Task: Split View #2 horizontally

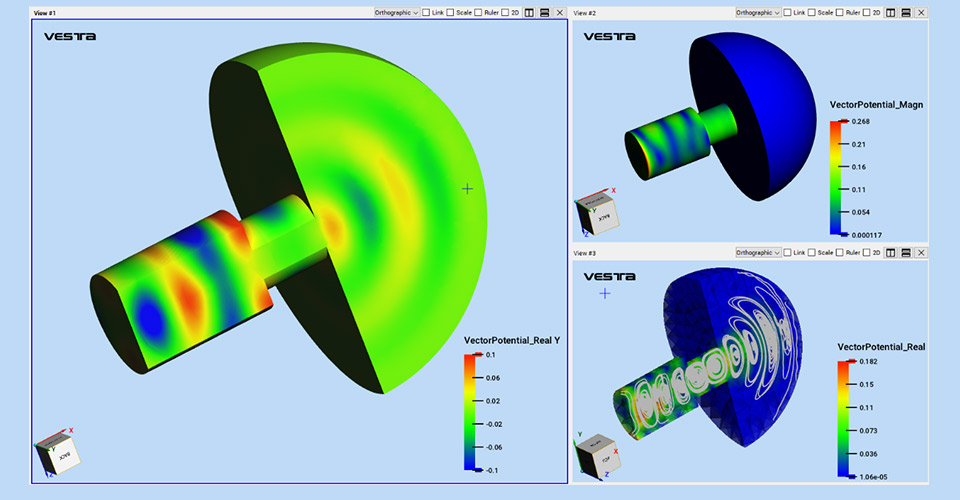Action: click(905, 13)
